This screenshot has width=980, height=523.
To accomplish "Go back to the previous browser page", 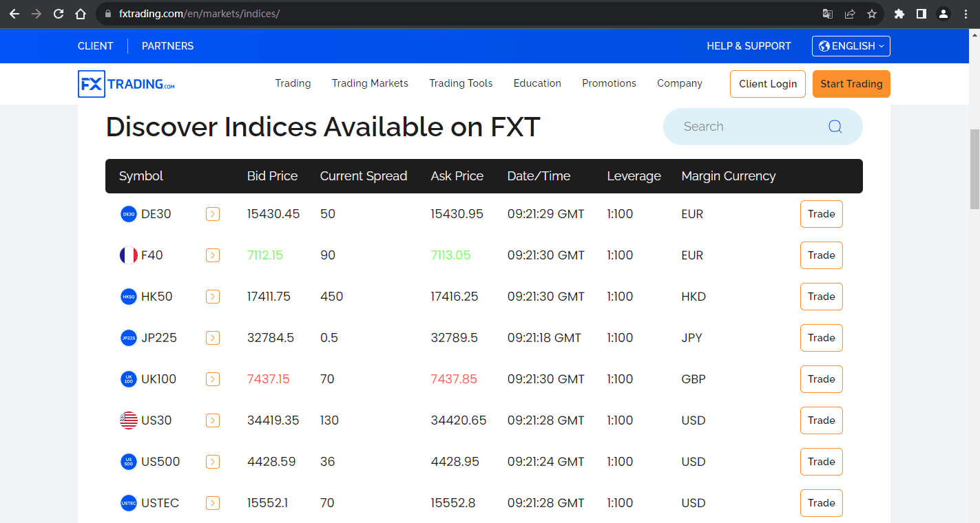I will (x=14, y=14).
